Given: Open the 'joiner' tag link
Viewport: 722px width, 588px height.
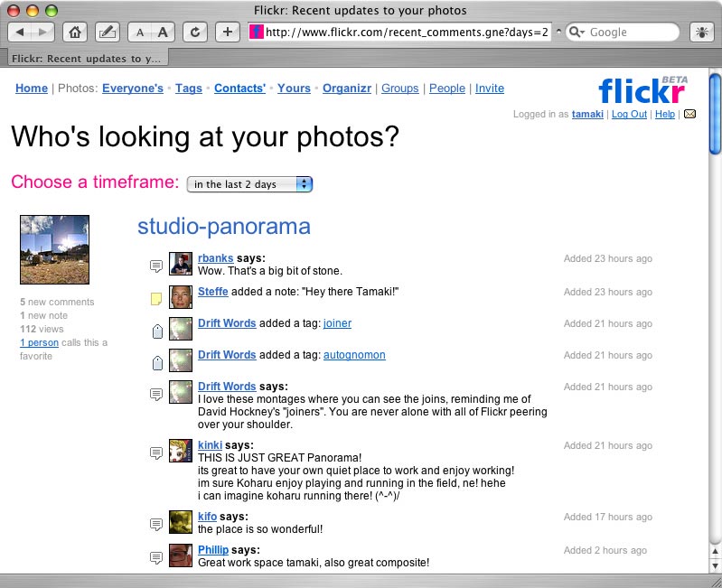Looking at the screenshot, I should pos(337,323).
